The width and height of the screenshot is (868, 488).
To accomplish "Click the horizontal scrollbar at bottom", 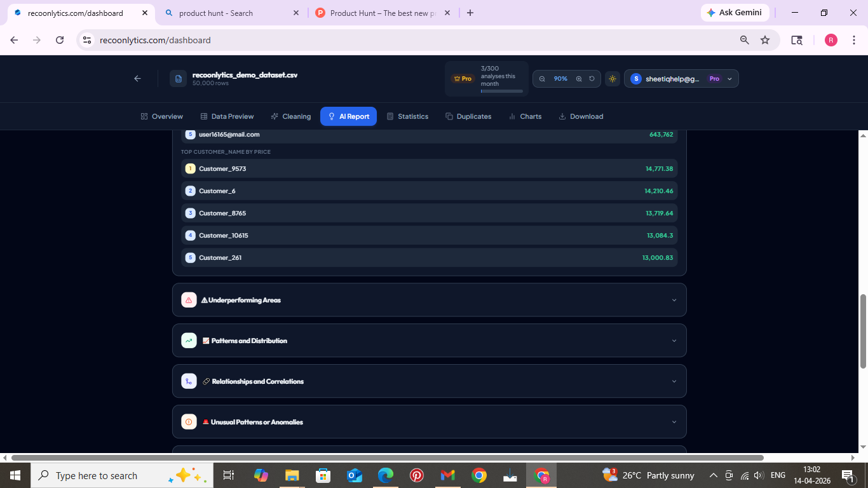I will 387,457.
